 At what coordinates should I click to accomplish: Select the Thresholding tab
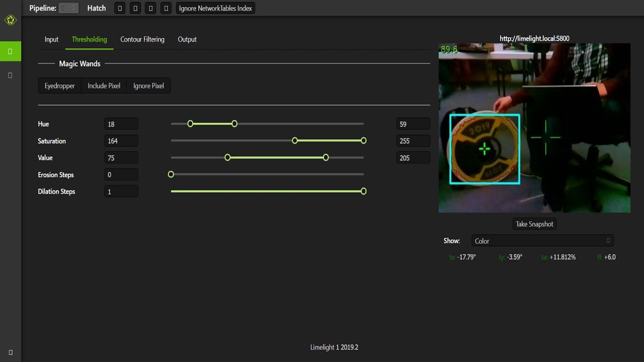[89, 39]
